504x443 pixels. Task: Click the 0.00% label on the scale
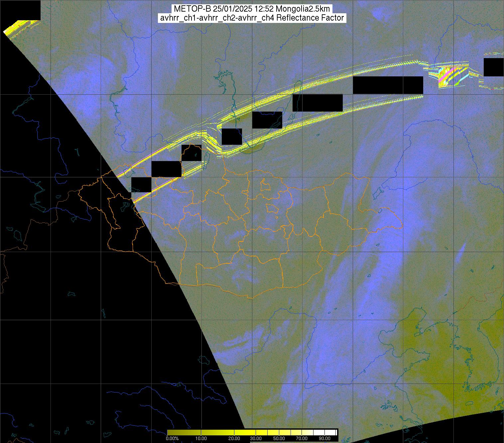[172, 439]
